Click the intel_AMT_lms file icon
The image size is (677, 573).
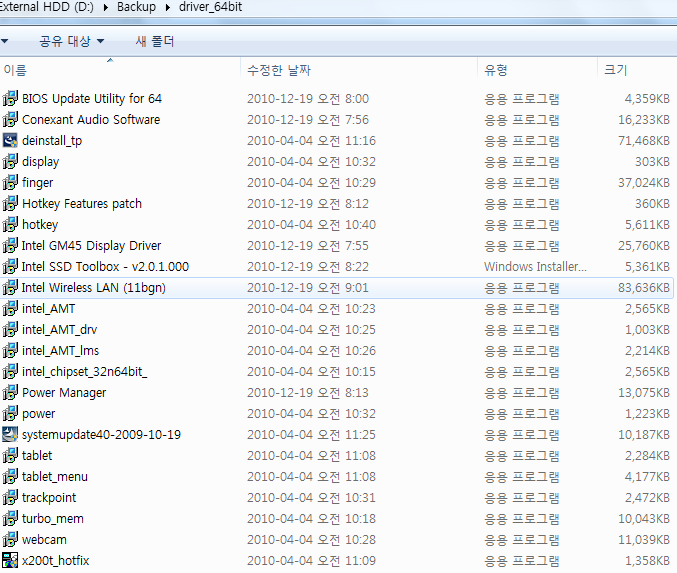point(10,351)
